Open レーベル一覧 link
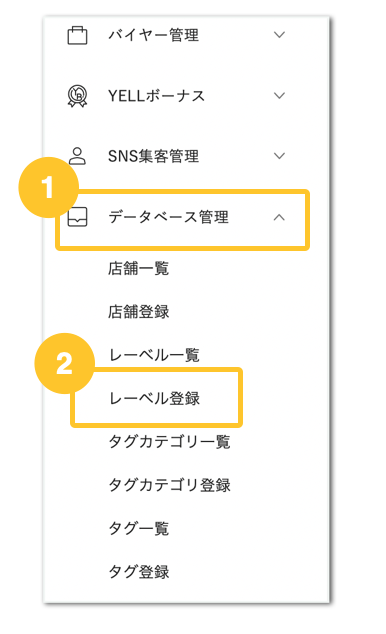The height and width of the screenshot is (634, 386). click(x=154, y=355)
